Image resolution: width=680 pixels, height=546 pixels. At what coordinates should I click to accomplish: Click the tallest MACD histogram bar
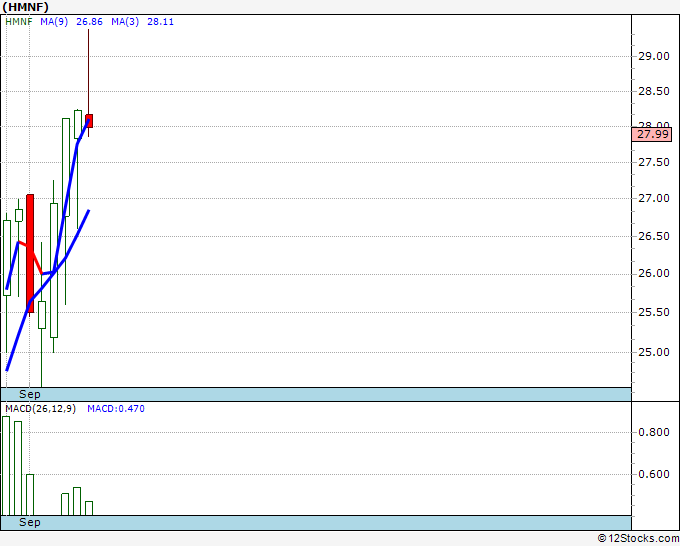click(6, 466)
